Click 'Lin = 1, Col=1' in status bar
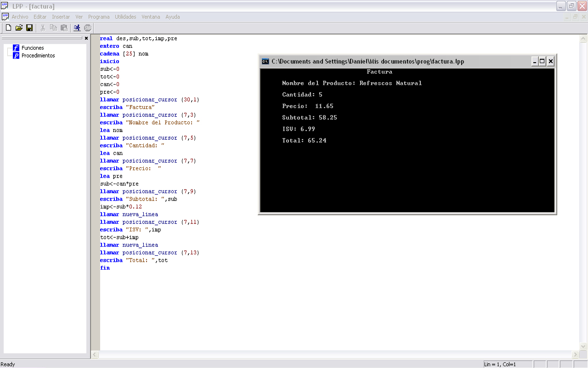The height and width of the screenshot is (368, 588). click(x=500, y=364)
